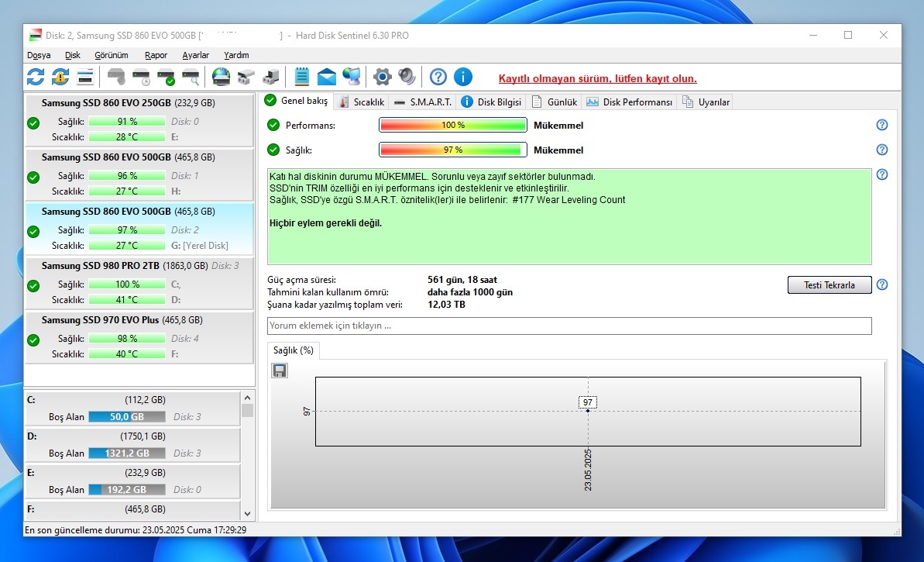Click the comment field 'Yorum eklemek için tıklayın'
This screenshot has height=562, width=924.
(569, 326)
